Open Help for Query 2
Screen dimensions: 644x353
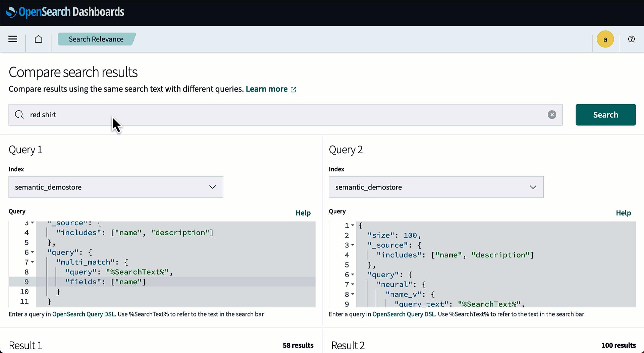coord(623,213)
